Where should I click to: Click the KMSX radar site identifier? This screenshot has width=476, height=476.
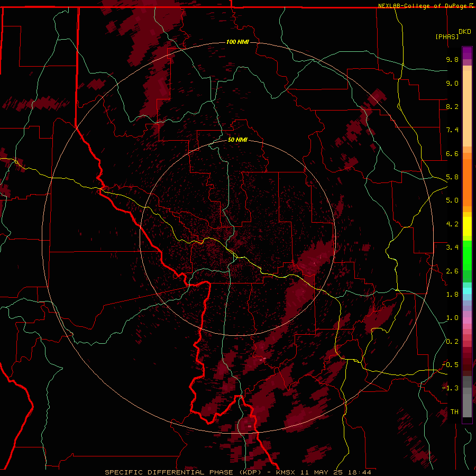point(286,472)
